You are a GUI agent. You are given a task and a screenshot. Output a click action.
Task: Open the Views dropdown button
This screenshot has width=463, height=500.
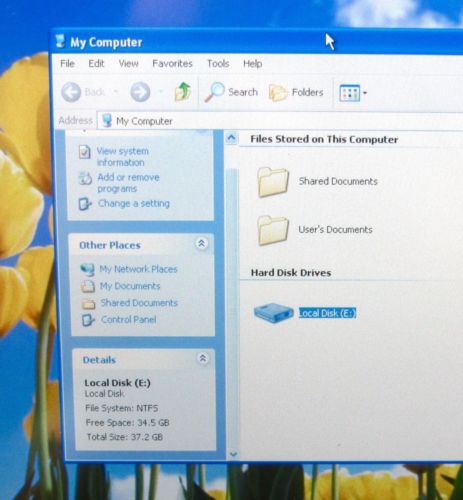coord(353,93)
